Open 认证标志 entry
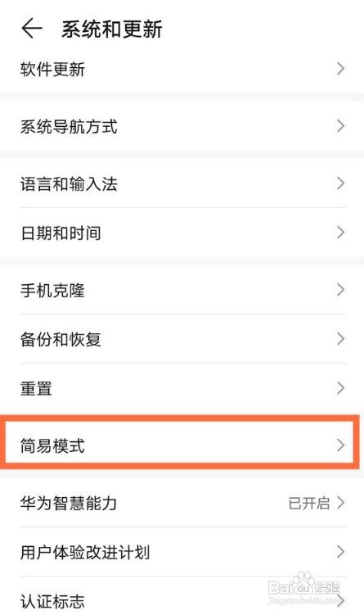The image size is (364, 615). (x=182, y=598)
